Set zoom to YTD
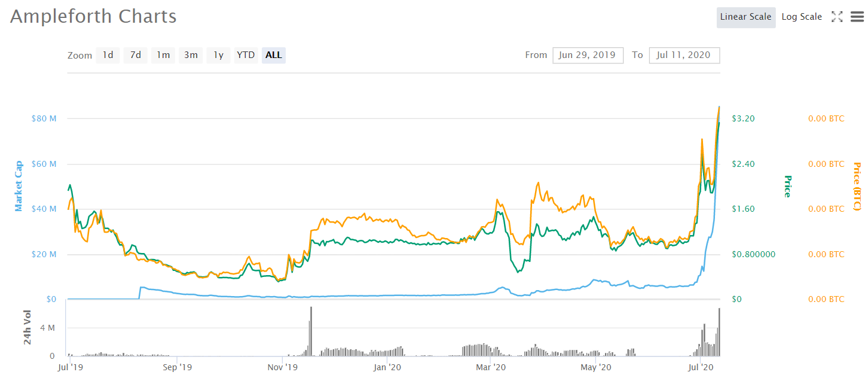 pos(246,55)
